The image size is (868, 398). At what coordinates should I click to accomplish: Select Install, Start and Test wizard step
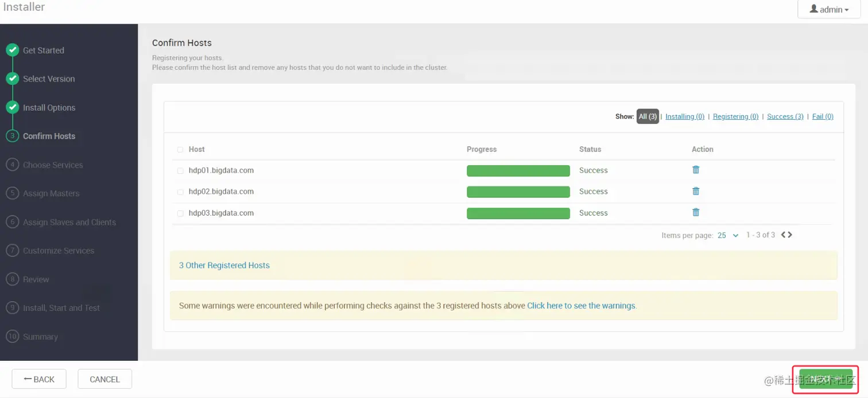(x=61, y=309)
